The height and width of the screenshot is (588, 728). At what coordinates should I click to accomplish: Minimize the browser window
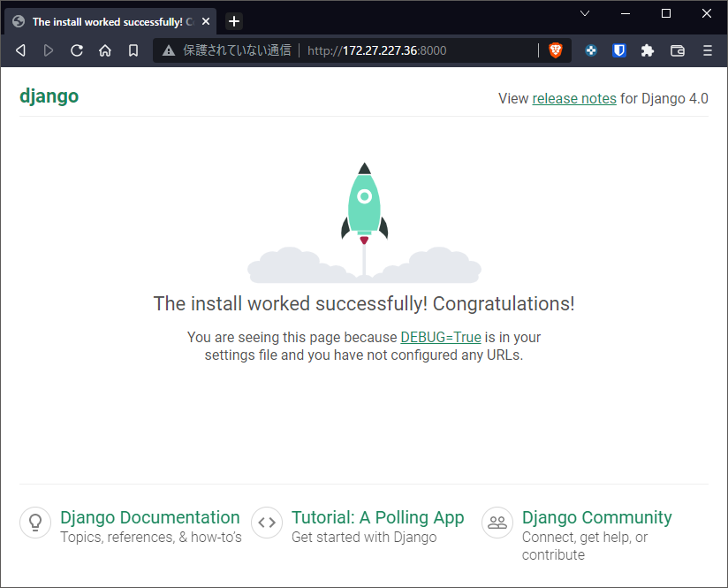[x=626, y=13]
